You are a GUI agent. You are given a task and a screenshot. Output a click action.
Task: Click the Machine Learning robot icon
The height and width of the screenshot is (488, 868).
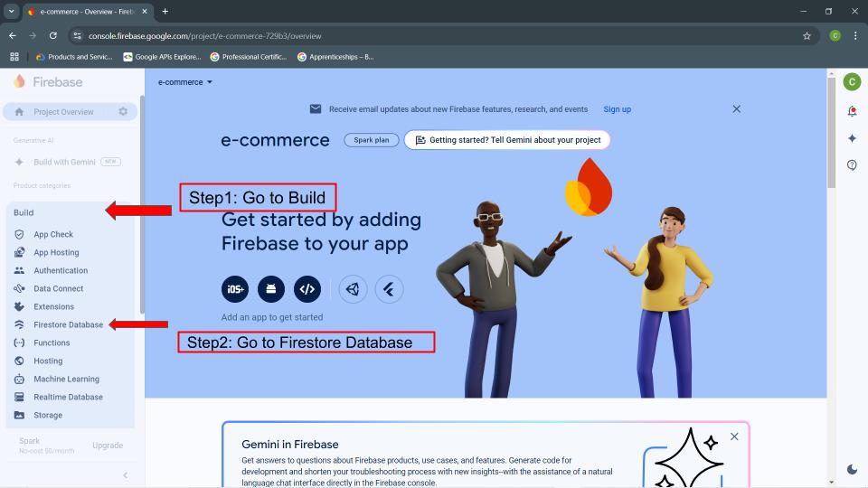click(19, 379)
